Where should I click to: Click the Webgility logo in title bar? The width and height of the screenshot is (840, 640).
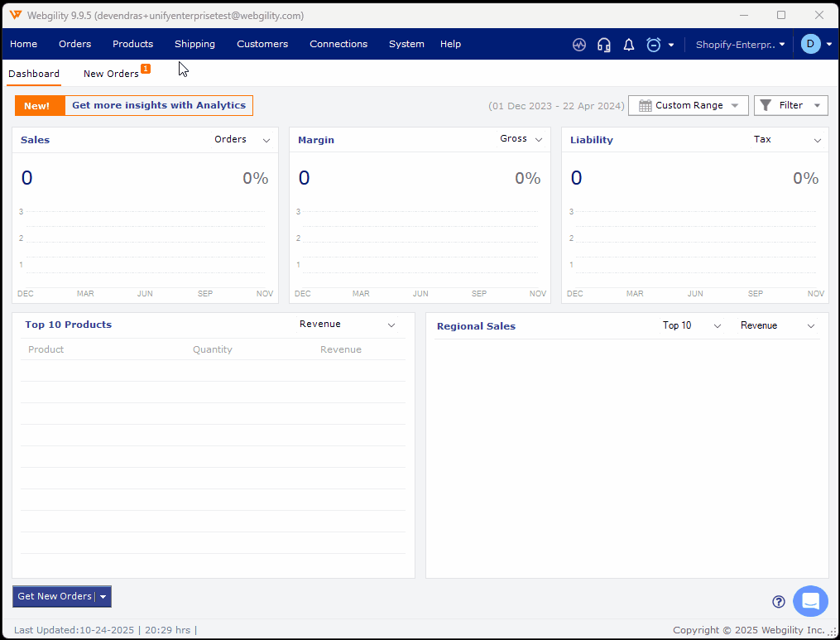tap(16, 15)
